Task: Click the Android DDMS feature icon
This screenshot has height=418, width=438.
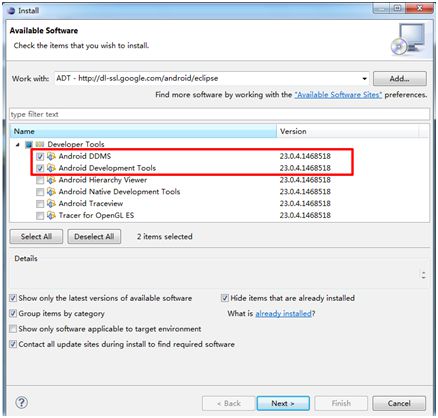Action: 51,156
